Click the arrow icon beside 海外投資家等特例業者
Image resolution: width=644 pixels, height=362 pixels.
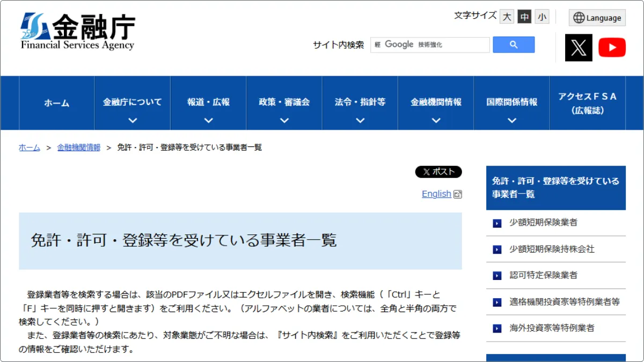pyautogui.click(x=496, y=328)
